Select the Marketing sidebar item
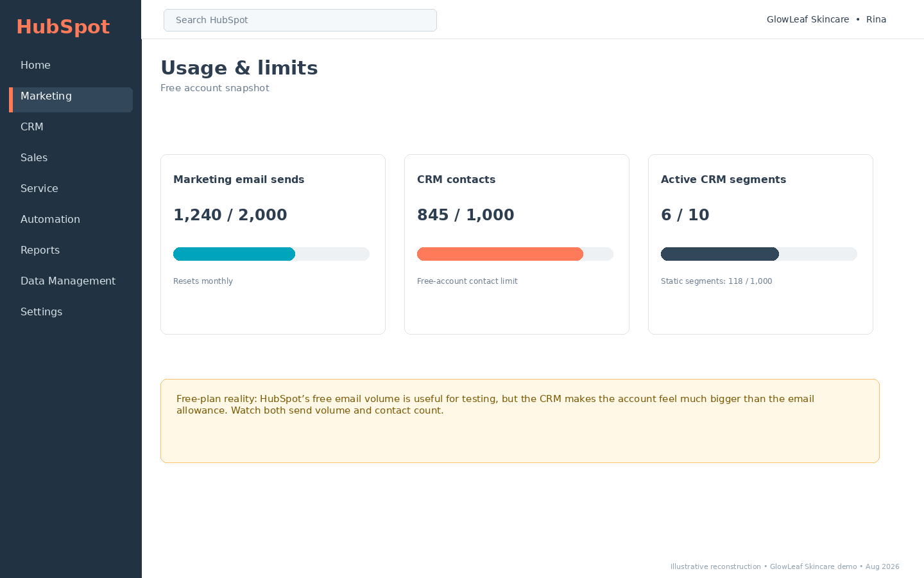This screenshot has height=578, width=924. pyautogui.click(x=71, y=100)
